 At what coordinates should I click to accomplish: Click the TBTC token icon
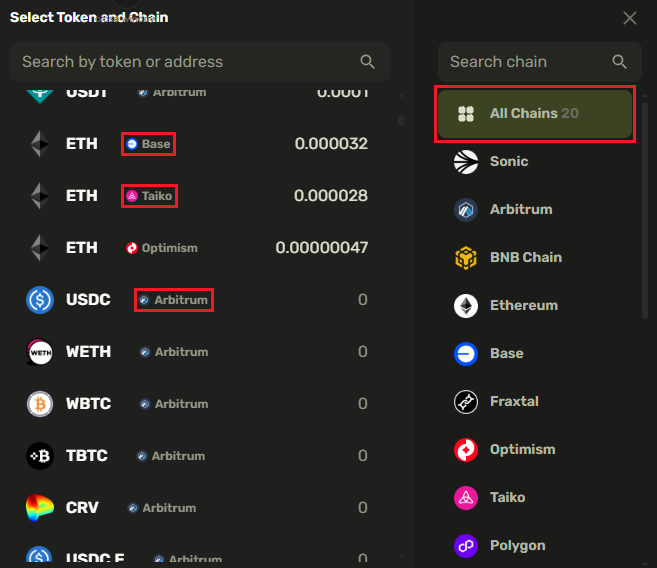40,456
